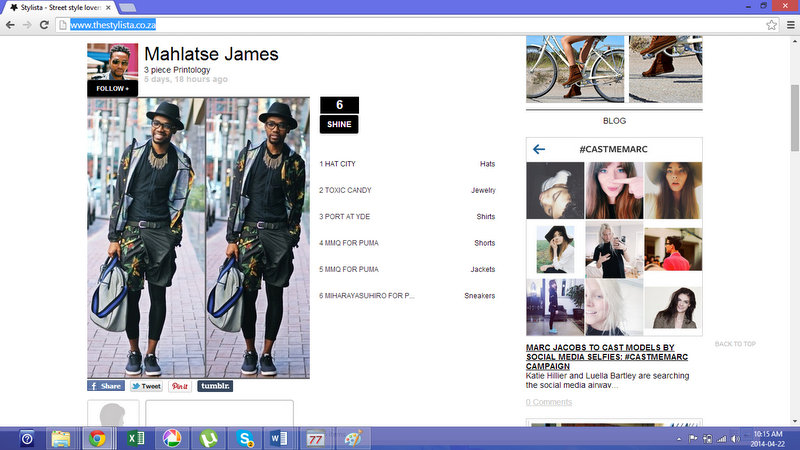Tweet this look via Tweet button

coord(146,385)
